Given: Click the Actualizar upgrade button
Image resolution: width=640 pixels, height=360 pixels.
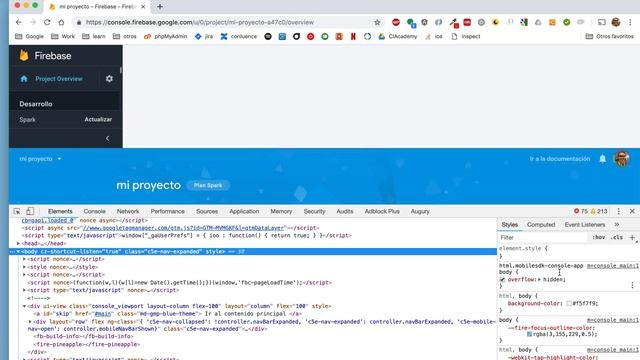Looking at the screenshot, I should click(98, 120).
